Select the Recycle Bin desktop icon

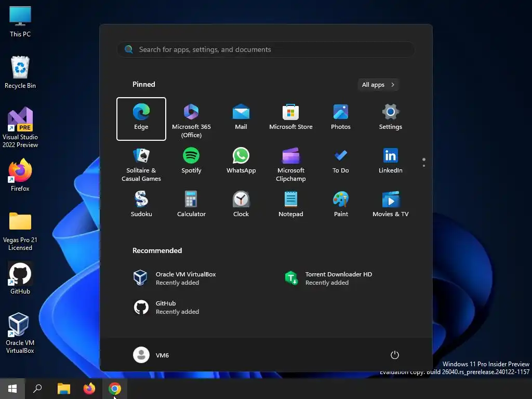[20, 73]
